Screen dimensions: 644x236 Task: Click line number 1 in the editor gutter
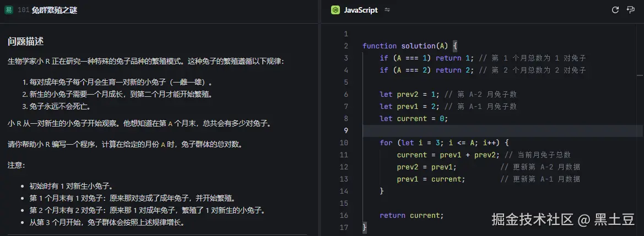coord(346,34)
